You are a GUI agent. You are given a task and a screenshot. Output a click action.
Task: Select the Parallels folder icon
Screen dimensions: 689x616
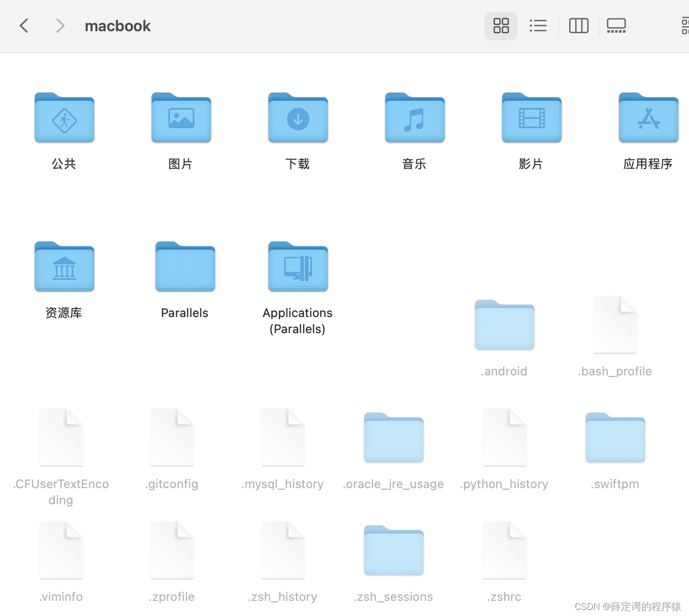point(185,267)
